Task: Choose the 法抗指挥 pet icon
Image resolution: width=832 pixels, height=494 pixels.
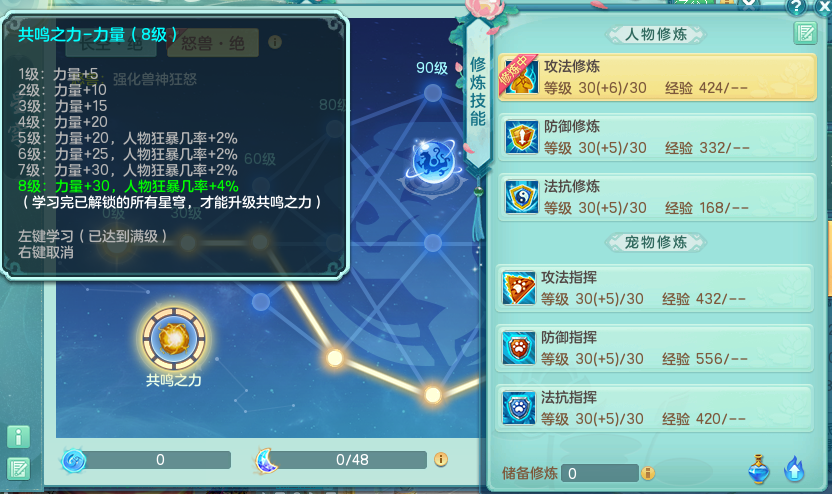Action: [x=518, y=408]
